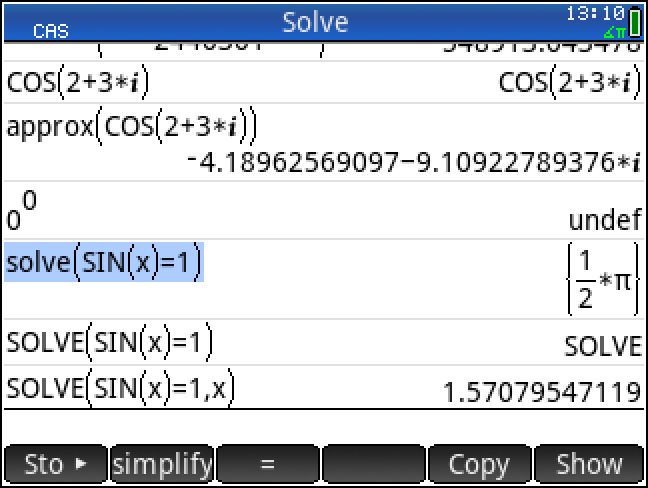Viewport: 648px width, 488px height.
Task: Select the highlighted solve(SIN(x)=1) entry
Action: (104, 263)
